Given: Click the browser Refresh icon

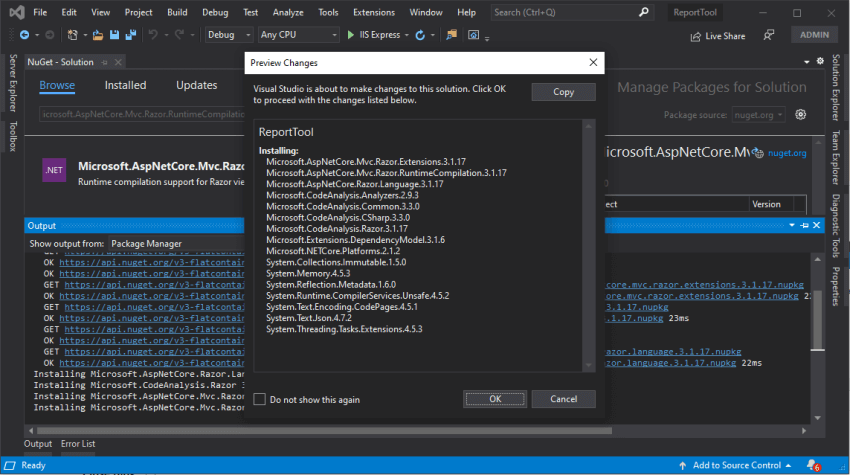Looking at the screenshot, I should click(x=420, y=35).
